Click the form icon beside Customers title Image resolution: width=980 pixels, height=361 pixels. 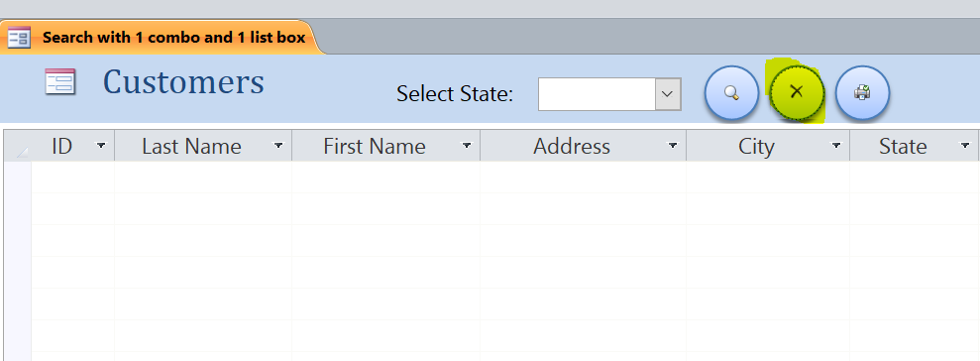60,82
